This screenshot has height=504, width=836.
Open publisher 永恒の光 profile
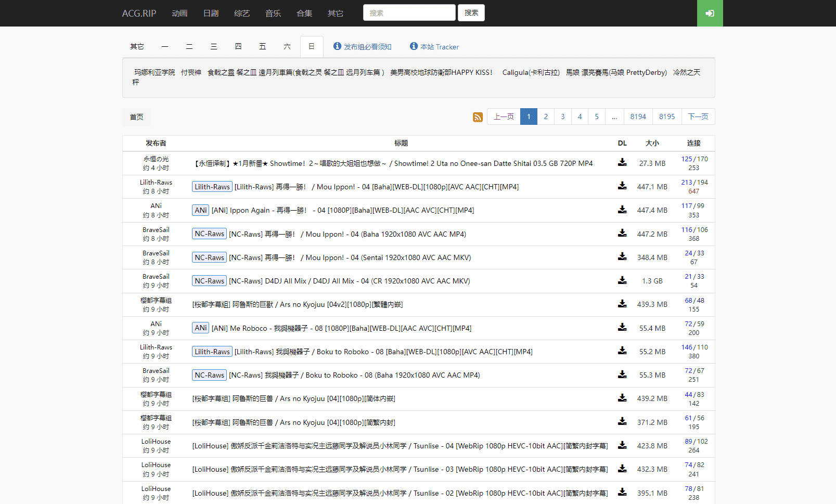pyautogui.click(x=156, y=159)
